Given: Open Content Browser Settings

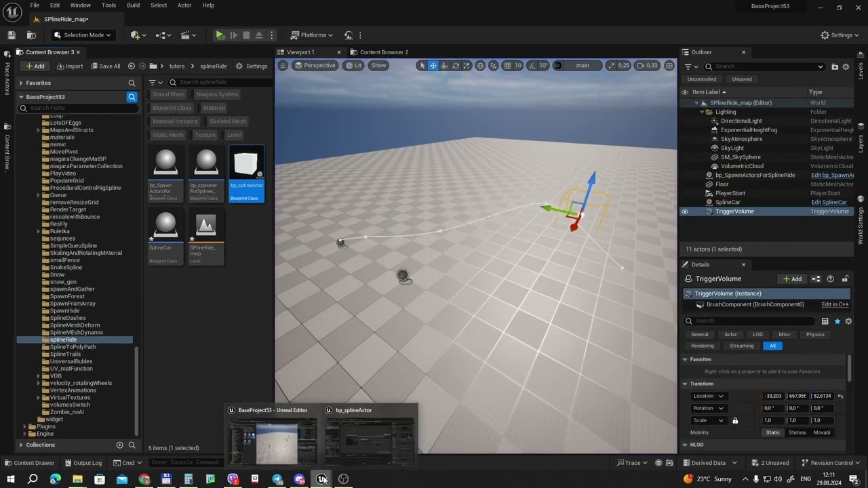Looking at the screenshot, I should tap(252, 66).
